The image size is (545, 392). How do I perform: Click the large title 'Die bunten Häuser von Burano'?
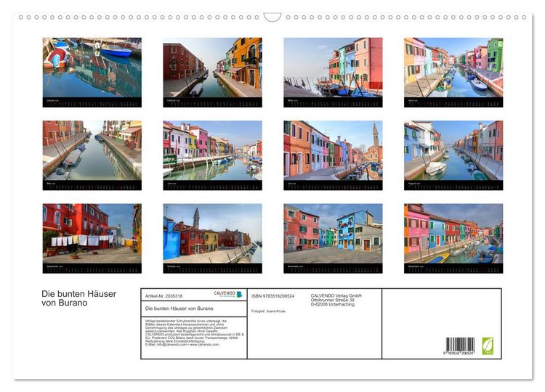(x=79, y=298)
